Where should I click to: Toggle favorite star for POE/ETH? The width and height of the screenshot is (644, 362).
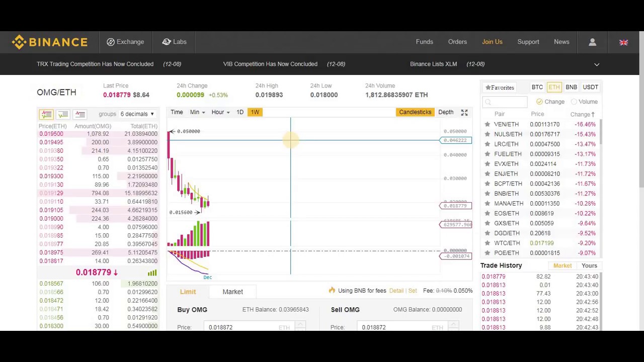487,253
